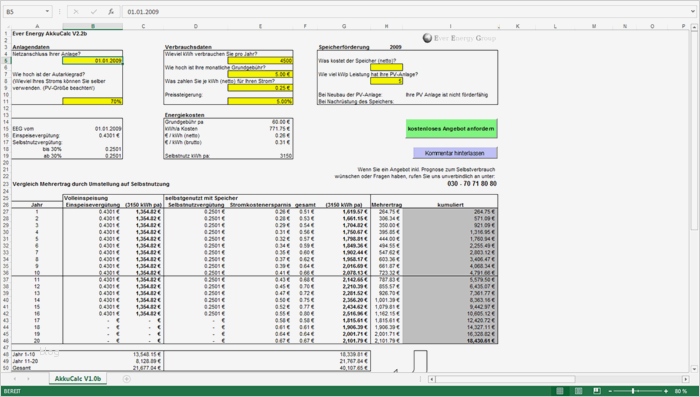Click into the Name Box showing B5

click(x=24, y=12)
